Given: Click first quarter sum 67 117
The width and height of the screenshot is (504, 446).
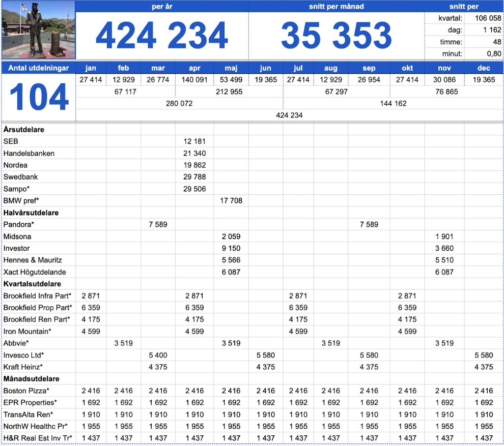Looking at the screenshot, I should coord(125,92).
